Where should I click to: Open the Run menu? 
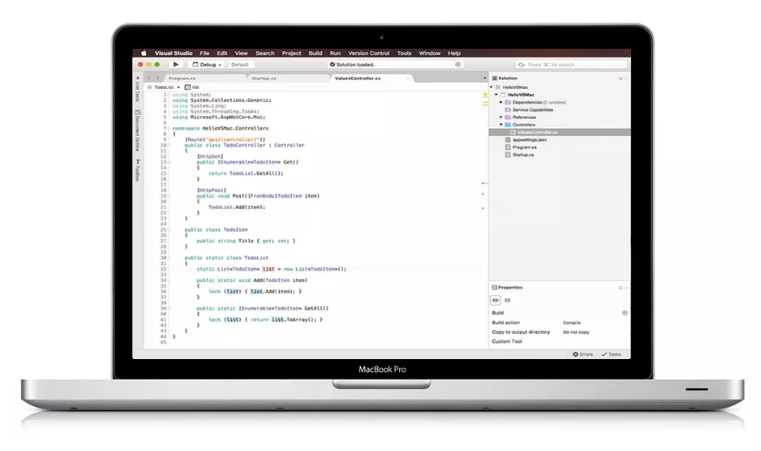[335, 53]
